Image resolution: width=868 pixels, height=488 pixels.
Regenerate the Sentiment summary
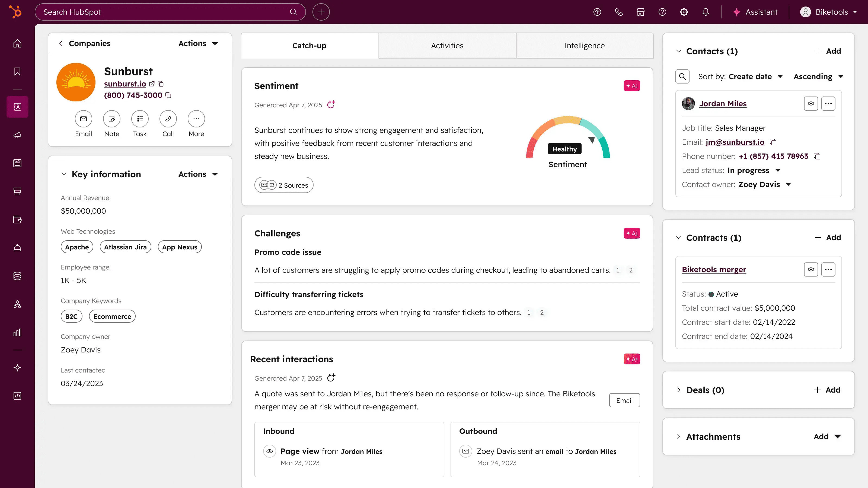click(x=331, y=105)
